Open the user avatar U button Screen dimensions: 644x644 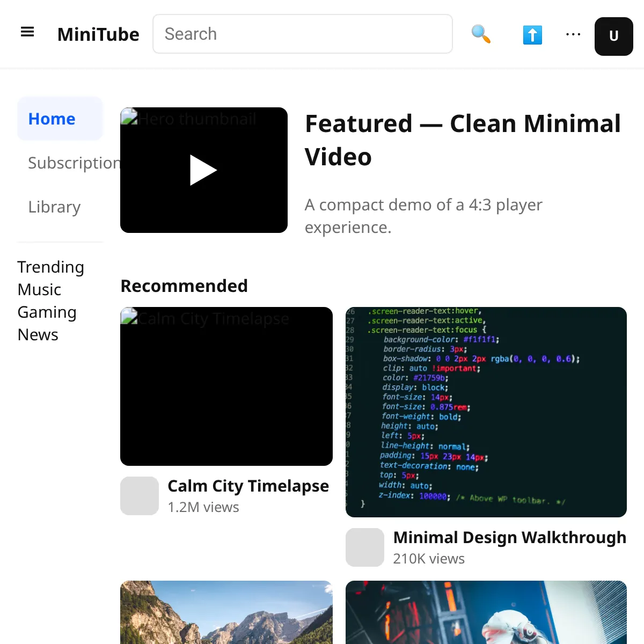point(614,36)
